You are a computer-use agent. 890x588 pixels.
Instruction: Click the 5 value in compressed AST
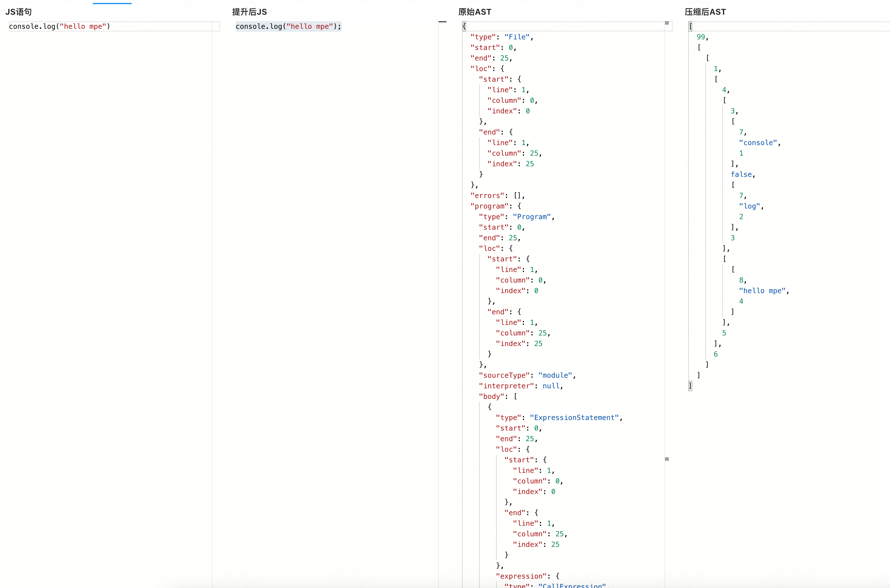pyautogui.click(x=724, y=333)
